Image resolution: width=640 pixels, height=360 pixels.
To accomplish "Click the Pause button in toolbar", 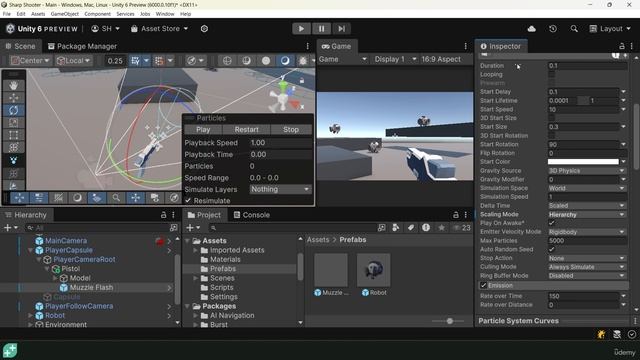I will [321, 29].
